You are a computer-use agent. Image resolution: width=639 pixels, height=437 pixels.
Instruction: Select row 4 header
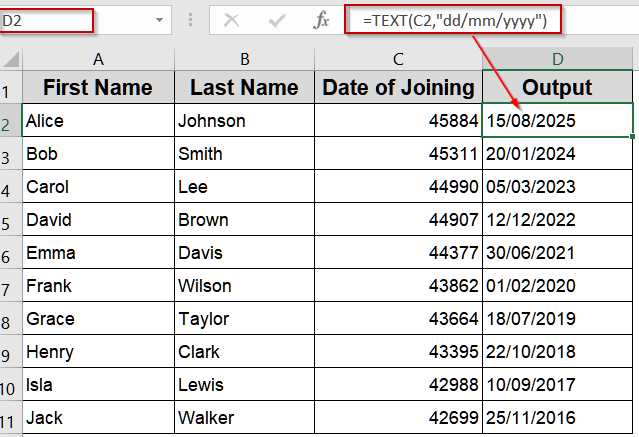[11, 186]
